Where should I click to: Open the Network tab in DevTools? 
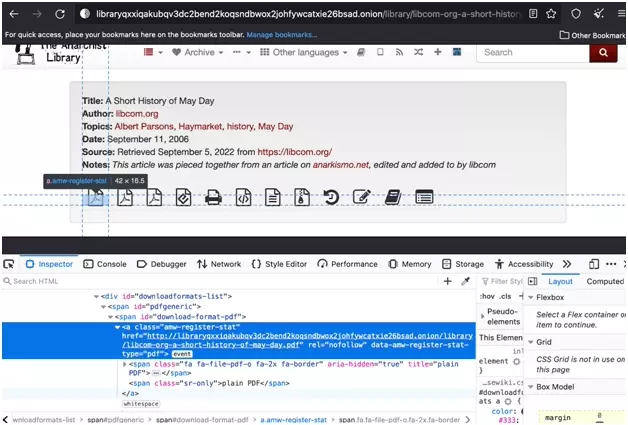pos(219,264)
